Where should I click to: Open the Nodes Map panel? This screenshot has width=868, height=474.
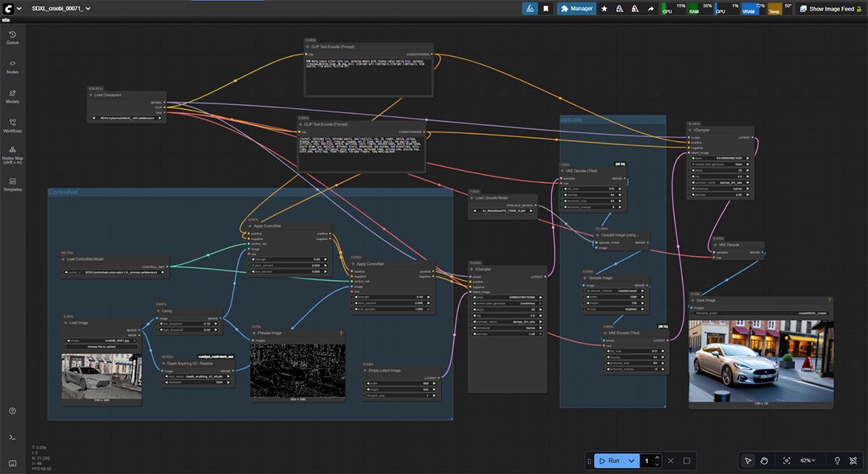(12, 155)
